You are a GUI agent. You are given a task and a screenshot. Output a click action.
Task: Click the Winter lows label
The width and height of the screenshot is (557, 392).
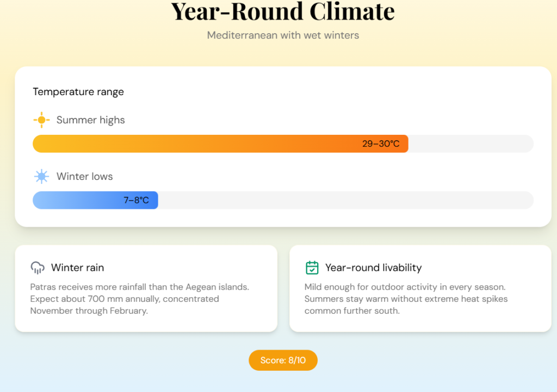click(85, 177)
